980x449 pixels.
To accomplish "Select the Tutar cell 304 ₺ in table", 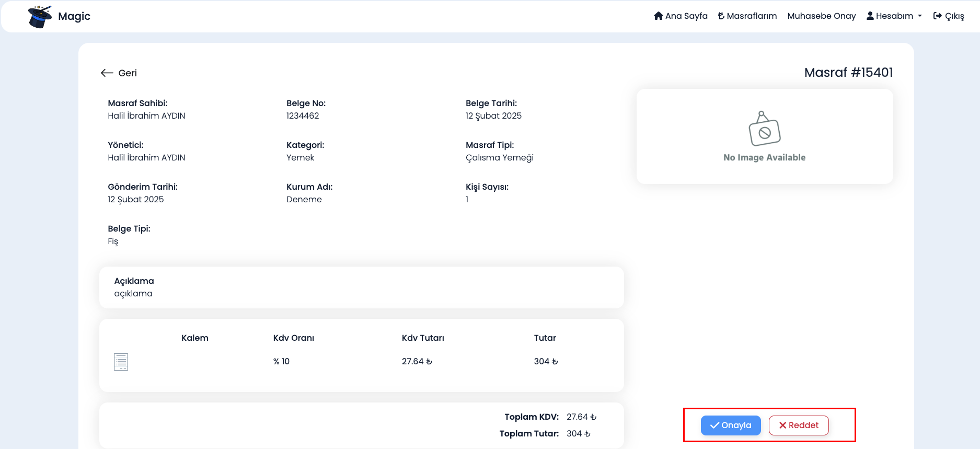I will 546,361.
